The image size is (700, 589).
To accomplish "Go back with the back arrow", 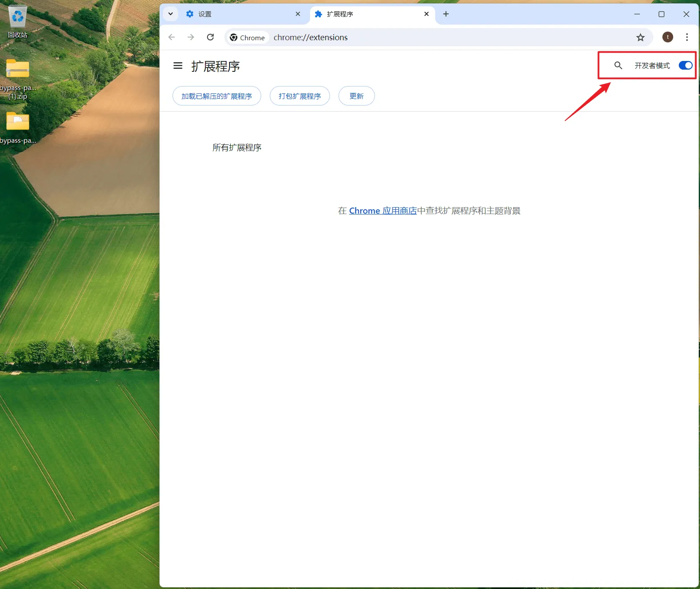I will pos(172,37).
